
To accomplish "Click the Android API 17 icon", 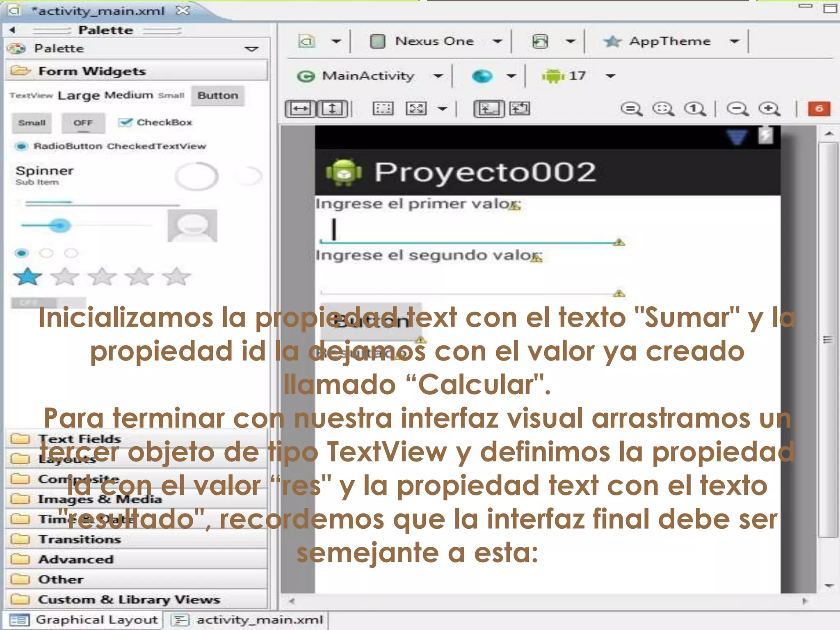I will (553, 76).
